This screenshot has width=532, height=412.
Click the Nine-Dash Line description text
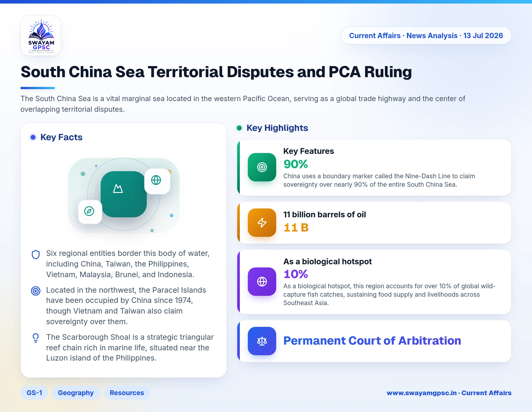(x=379, y=180)
